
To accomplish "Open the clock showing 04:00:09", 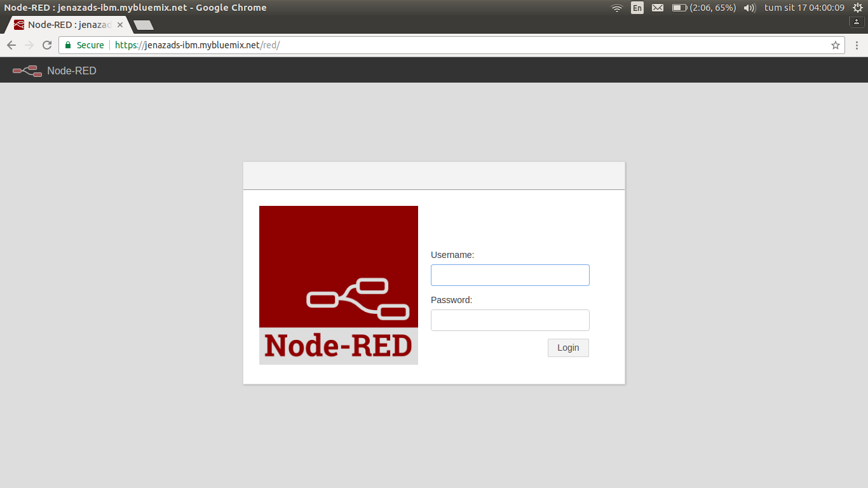I will coord(804,8).
